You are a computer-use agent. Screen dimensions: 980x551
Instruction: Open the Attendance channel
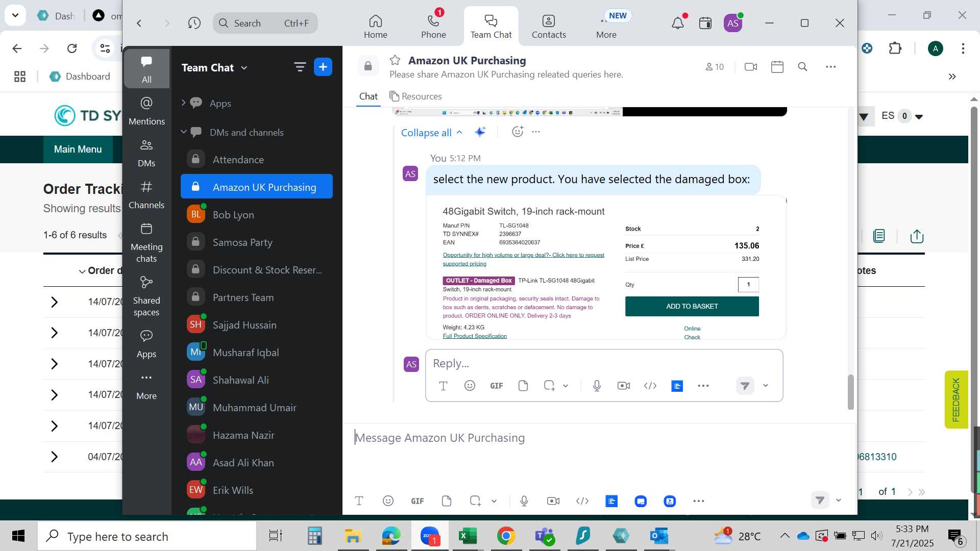coord(256,160)
